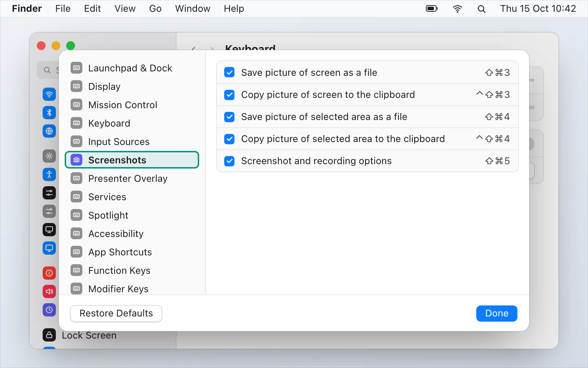Click the black monitor sidebar icon
Image resolution: width=588 pixels, height=368 pixels.
49,230
